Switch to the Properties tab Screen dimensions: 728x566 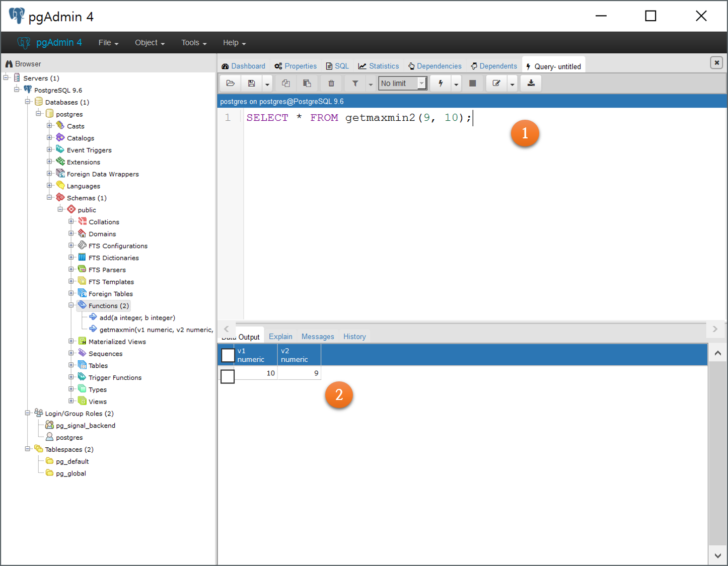[296, 66]
